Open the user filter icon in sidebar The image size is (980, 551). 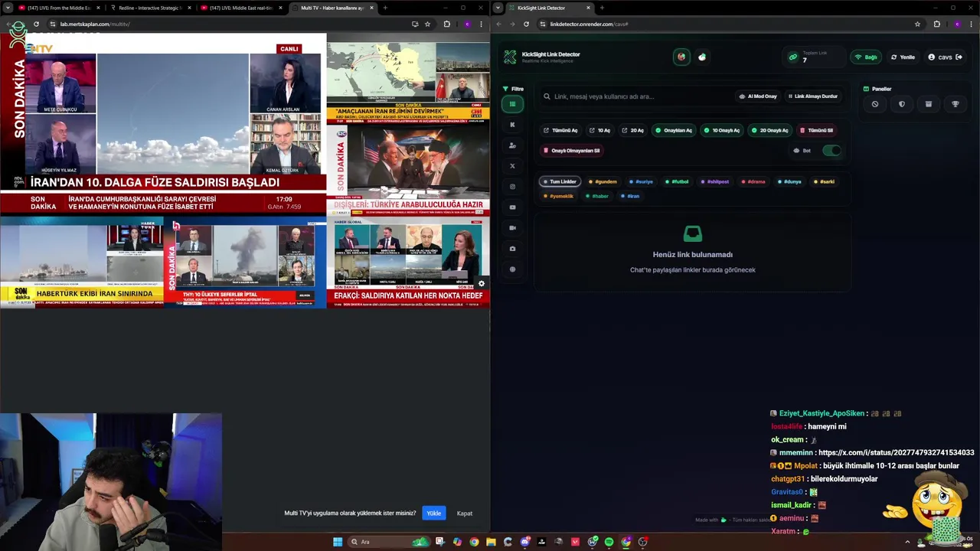click(512, 145)
